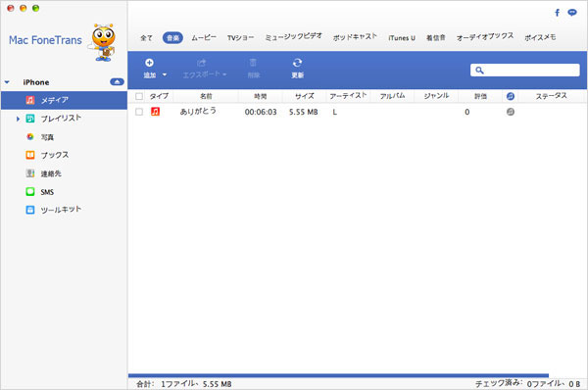Screen dimensions: 588x390
Task: Click the Mac FoneTrans title text
Action: coord(45,40)
